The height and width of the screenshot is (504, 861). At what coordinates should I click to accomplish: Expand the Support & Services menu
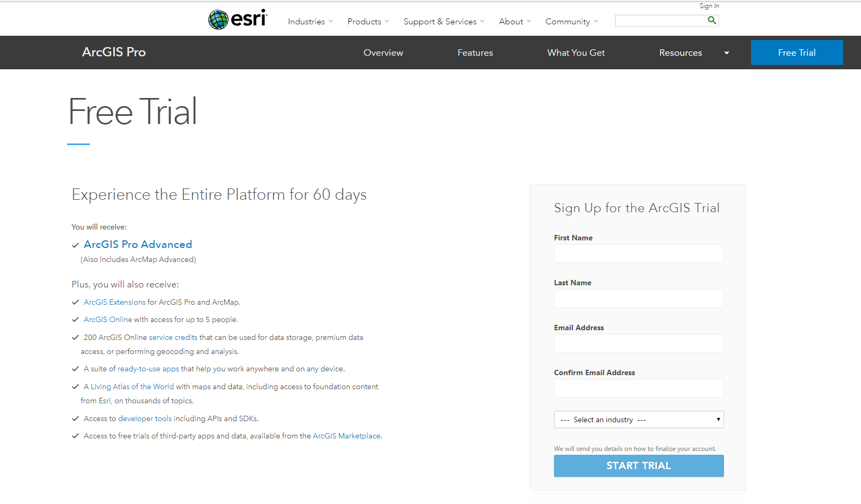point(444,22)
